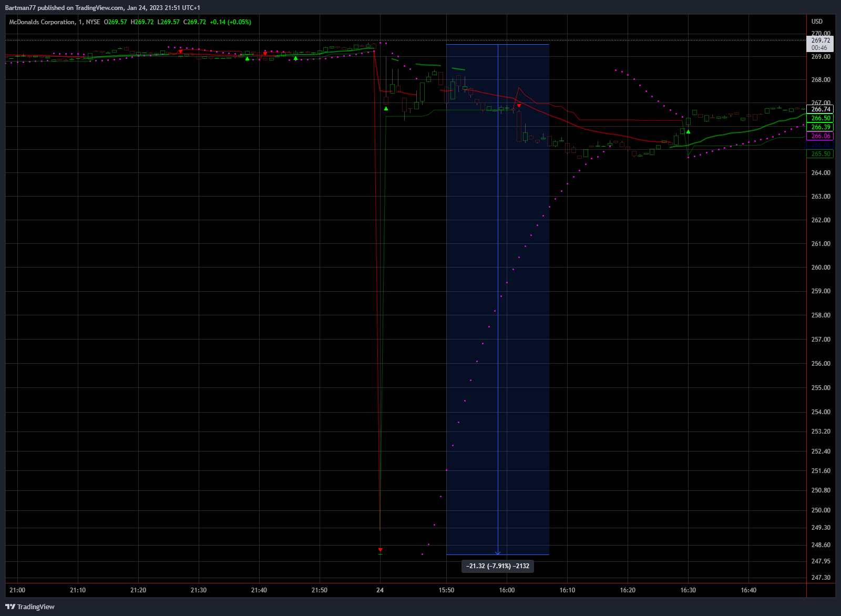
Task: Click the bar countdown timer 00:46
Action: [x=819, y=48]
